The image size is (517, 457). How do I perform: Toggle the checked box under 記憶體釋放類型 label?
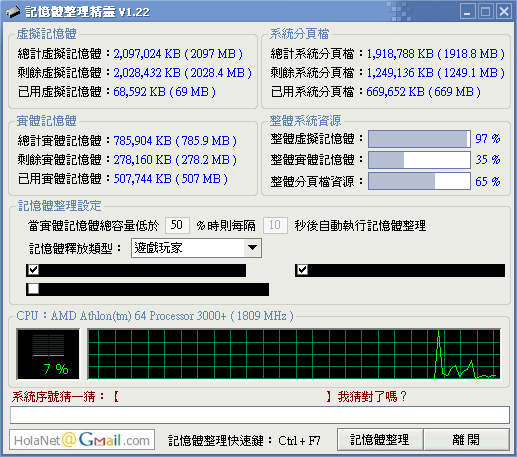33,269
